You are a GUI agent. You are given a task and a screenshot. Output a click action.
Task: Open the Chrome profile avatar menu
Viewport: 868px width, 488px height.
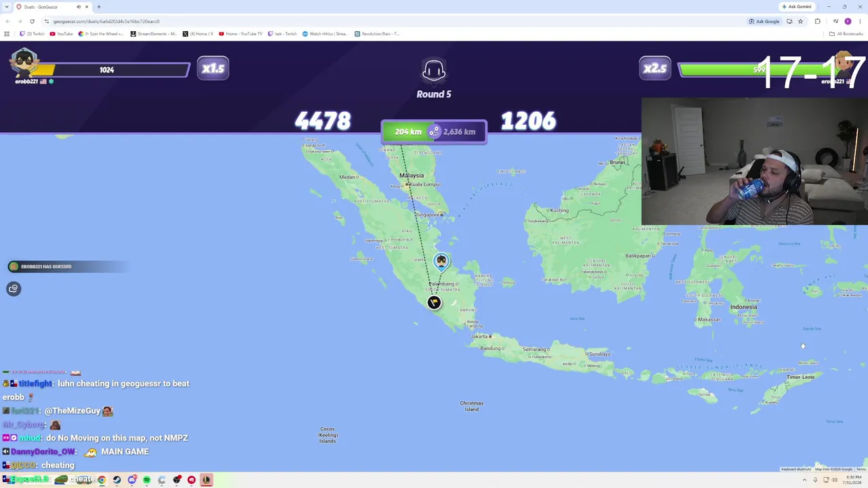(848, 21)
